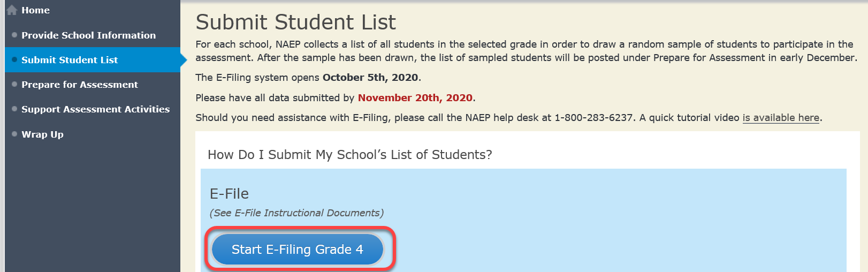Click bullet beside Provide School Information
The height and width of the screenshot is (272, 868).
pyautogui.click(x=14, y=35)
